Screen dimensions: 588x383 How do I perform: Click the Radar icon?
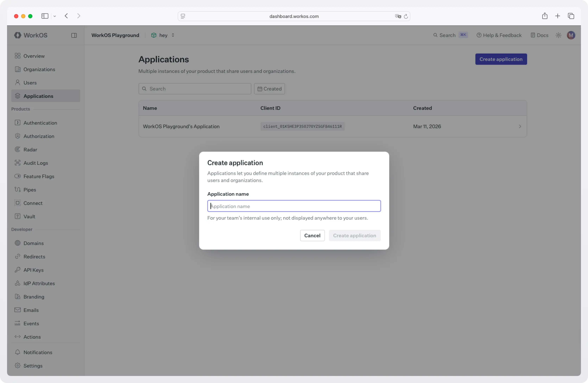point(18,149)
